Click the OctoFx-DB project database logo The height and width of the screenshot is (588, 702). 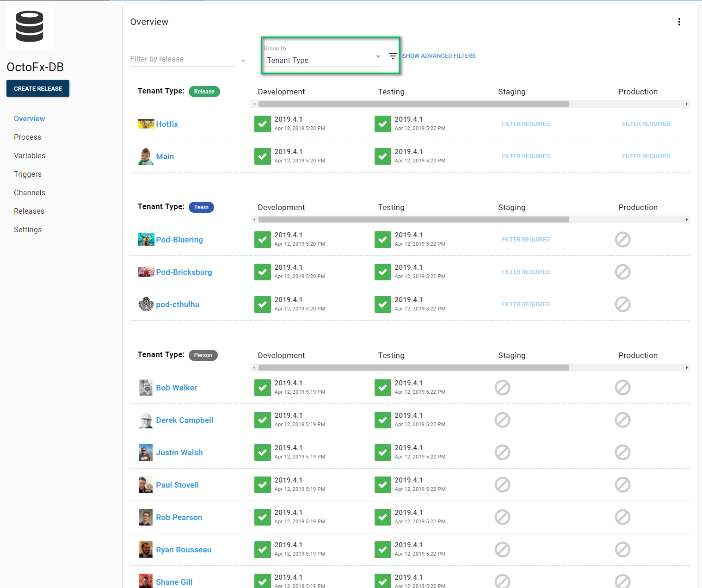coord(30,27)
